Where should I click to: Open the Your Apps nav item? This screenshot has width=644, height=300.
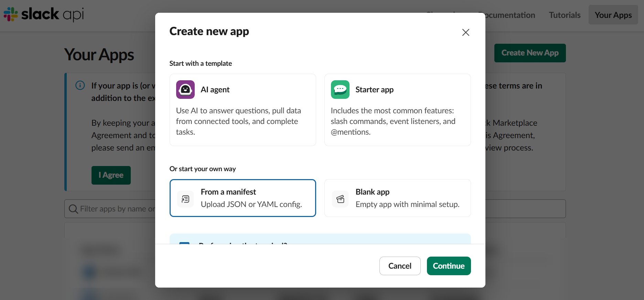[613, 15]
